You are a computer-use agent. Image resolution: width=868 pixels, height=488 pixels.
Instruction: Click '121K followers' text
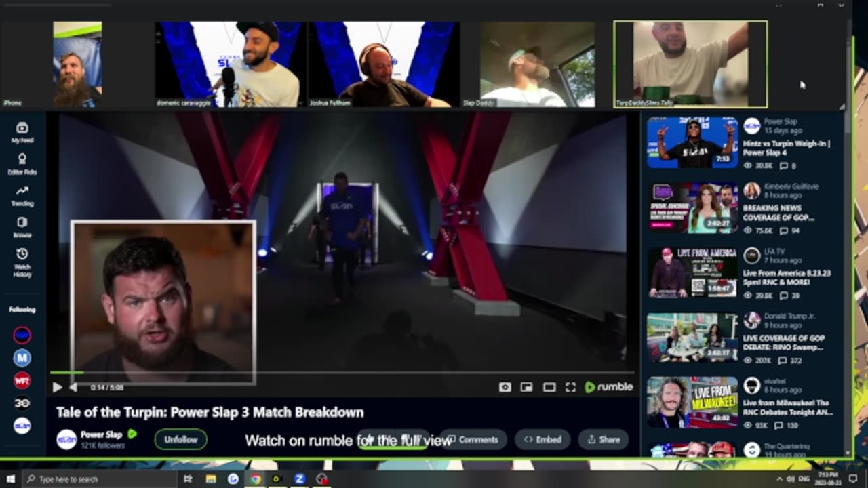tap(102, 445)
